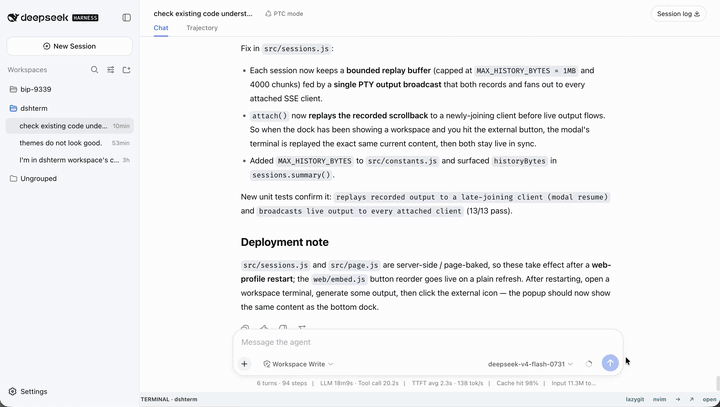
Task: Open session 'check existing code unde...'
Action: [x=69, y=125]
